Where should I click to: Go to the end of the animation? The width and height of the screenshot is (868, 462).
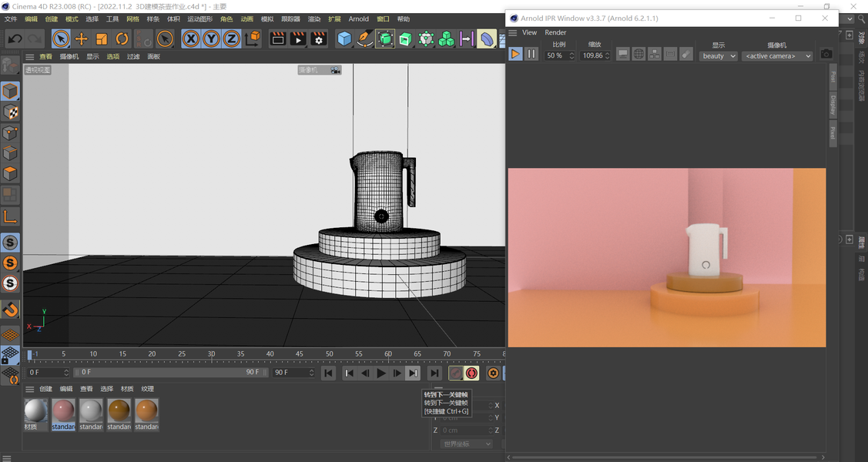click(434, 373)
